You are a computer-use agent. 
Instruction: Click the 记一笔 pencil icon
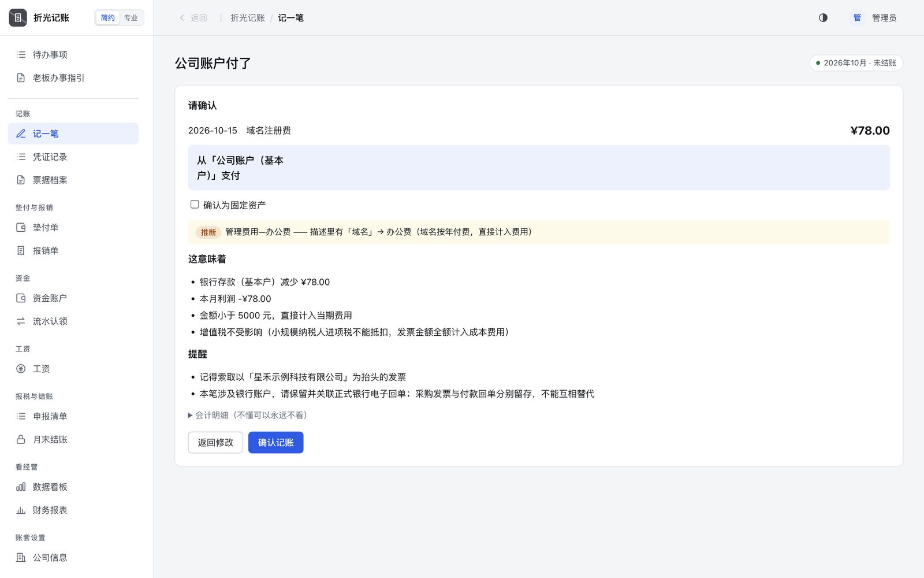(21, 134)
